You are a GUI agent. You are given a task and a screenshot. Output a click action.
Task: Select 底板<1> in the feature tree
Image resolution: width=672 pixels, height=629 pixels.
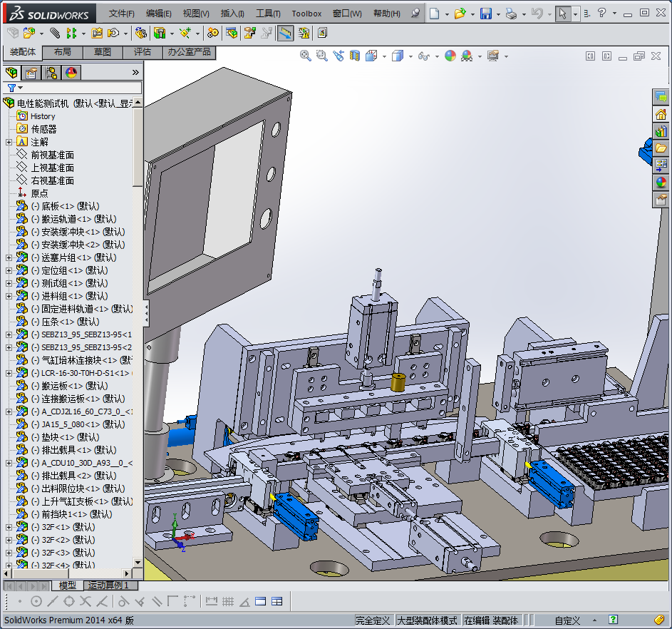pyautogui.click(x=65, y=206)
